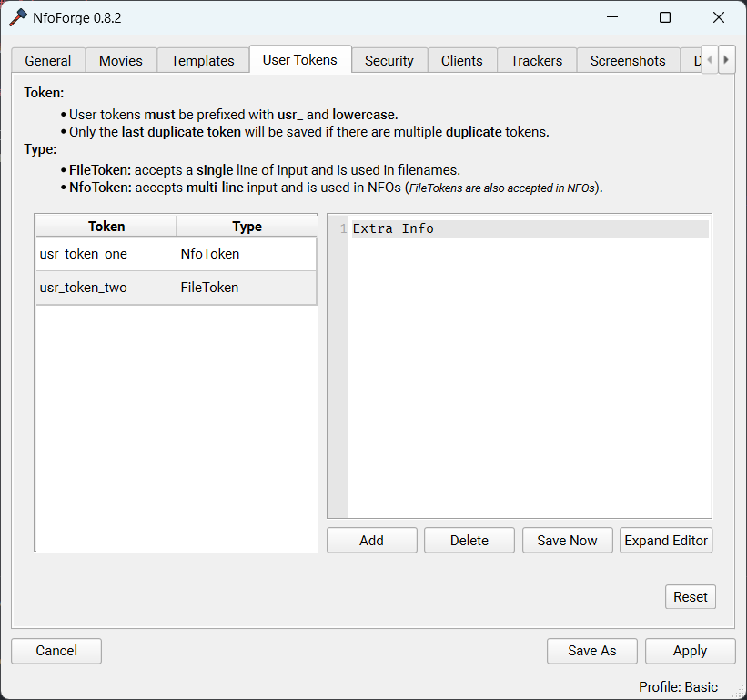Viewport: 747px width, 700px height.
Task: Click the FileToken type cell
Action: tap(247, 288)
